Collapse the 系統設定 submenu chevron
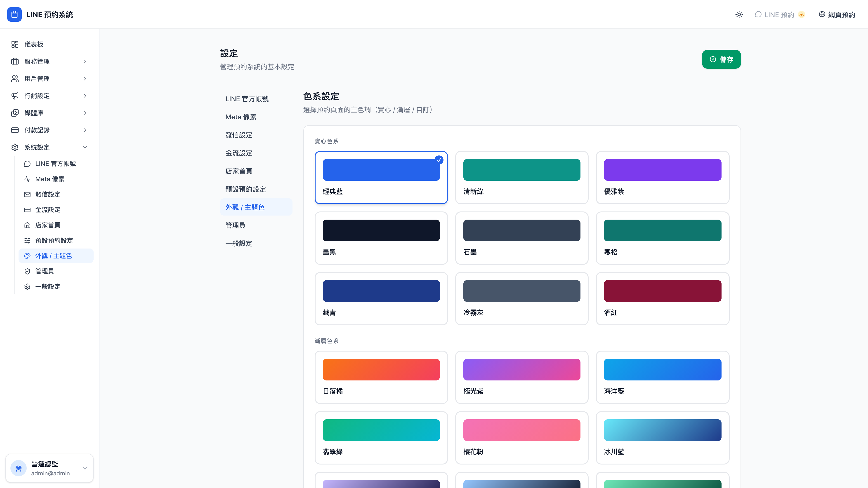This screenshot has width=868, height=488. 85,147
